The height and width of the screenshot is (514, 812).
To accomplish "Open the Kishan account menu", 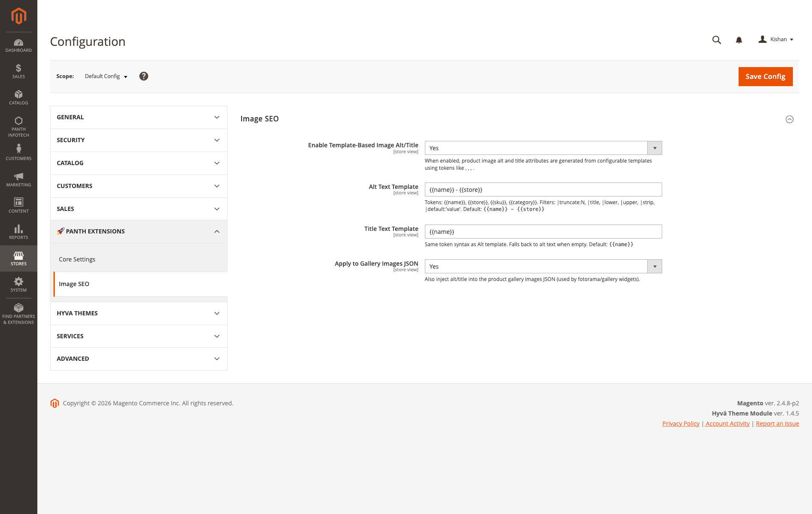I will 776,39.
